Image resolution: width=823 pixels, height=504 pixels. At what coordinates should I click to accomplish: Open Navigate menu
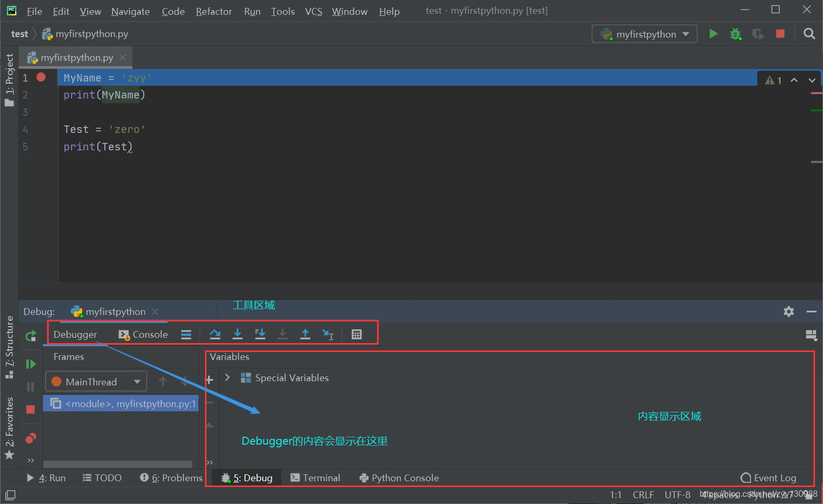pos(130,11)
